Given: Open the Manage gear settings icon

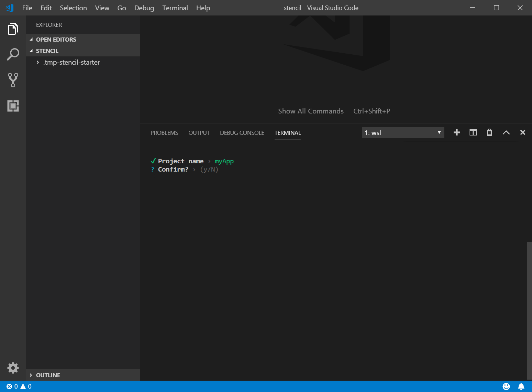Looking at the screenshot, I should [13, 368].
